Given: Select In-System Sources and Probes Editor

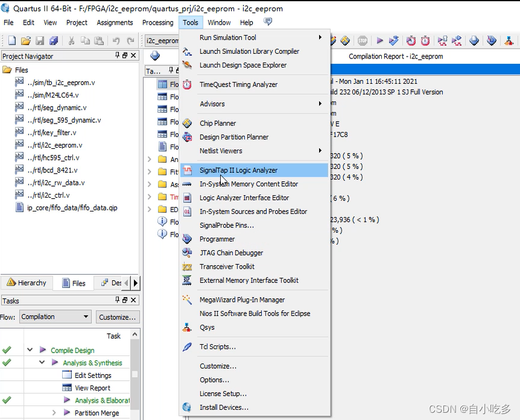Looking at the screenshot, I should 255,212.
